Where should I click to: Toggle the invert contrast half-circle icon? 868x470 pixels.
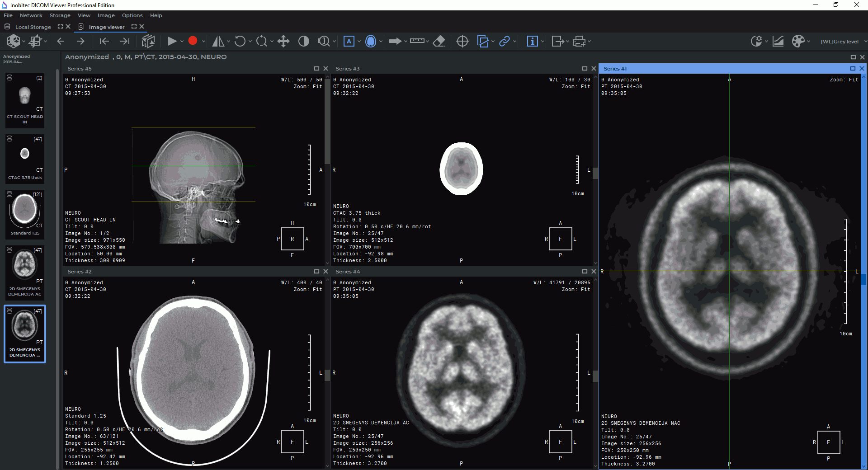tap(304, 42)
